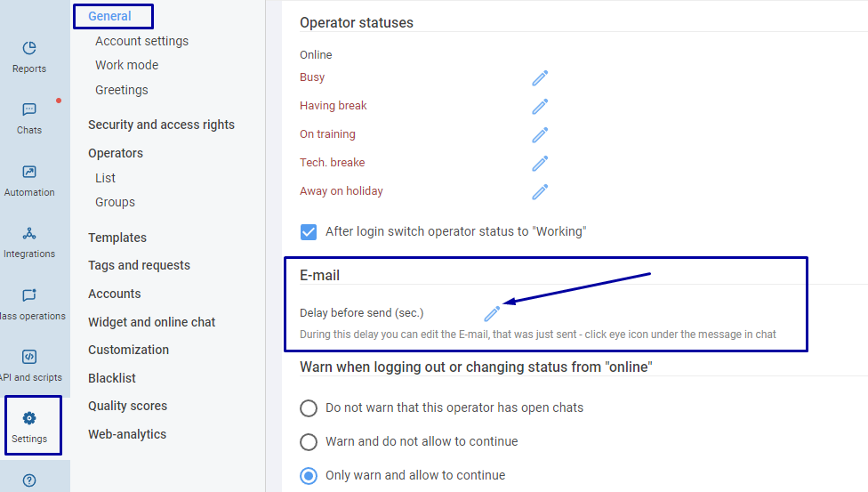Open the General settings menu item

point(109,16)
